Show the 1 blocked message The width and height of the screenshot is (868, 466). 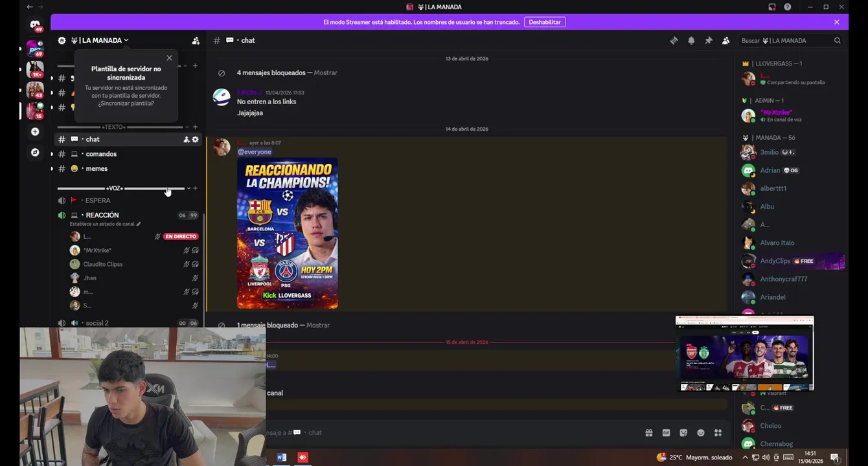pyautogui.click(x=318, y=325)
